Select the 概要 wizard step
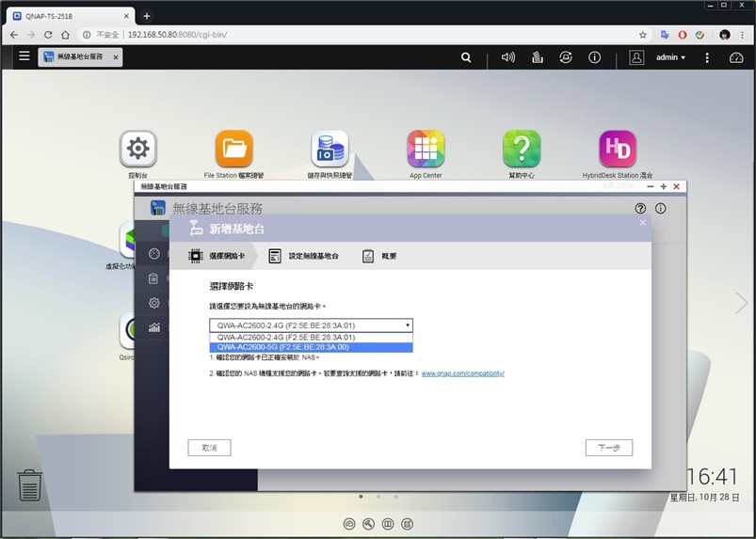 379,256
